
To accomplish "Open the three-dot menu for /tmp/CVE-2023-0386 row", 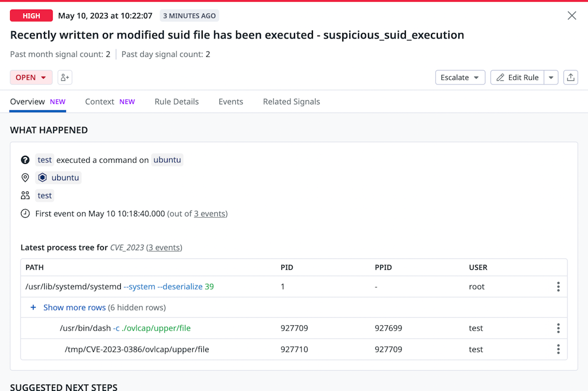I will (x=558, y=350).
